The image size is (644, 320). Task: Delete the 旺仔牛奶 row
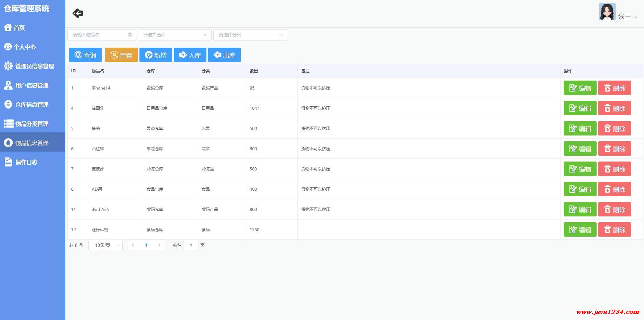[x=614, y=229]
